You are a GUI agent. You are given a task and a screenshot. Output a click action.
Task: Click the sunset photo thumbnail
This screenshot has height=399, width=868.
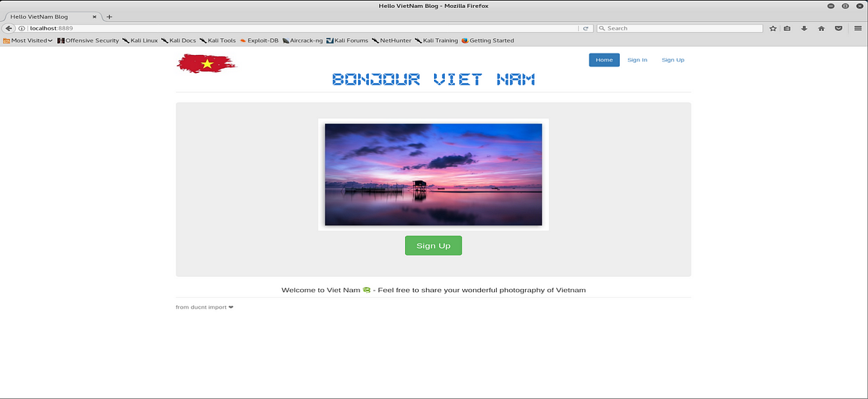(x=433, y=174)
